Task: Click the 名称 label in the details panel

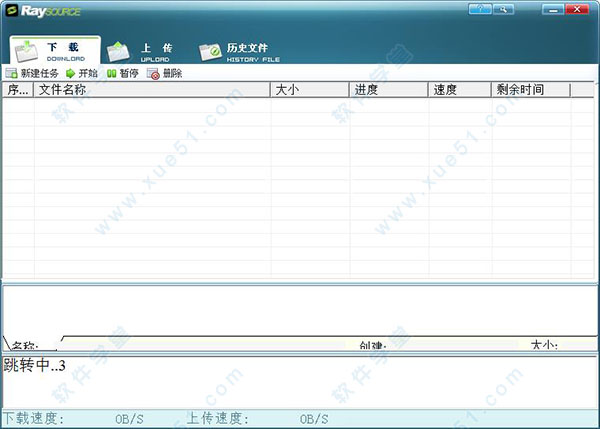Action: (x=25, y=346)
